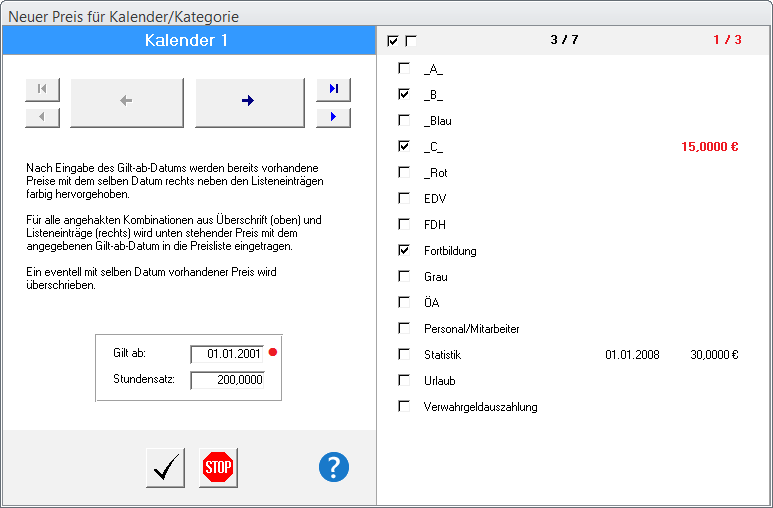
Task: Untick the Fortbildung checkbox
Action: 404,250
